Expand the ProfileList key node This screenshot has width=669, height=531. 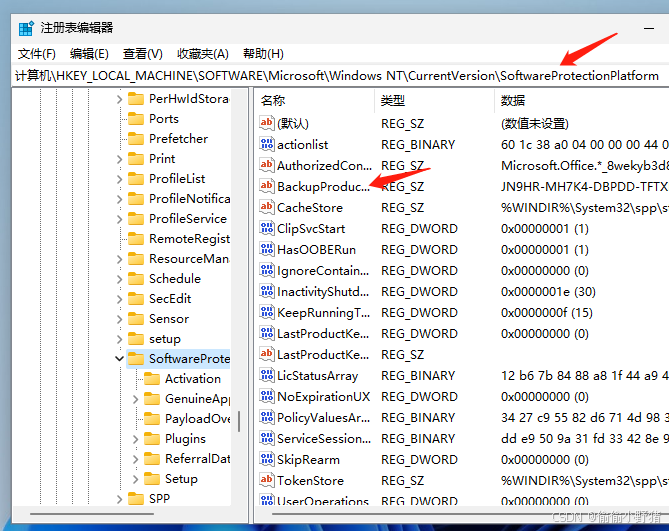click(119, 179)
